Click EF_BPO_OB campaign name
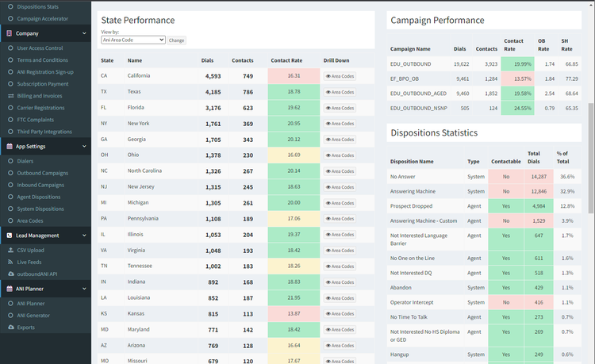The width and height of the screenshot is (595, 364). click(x=405, y=79)
